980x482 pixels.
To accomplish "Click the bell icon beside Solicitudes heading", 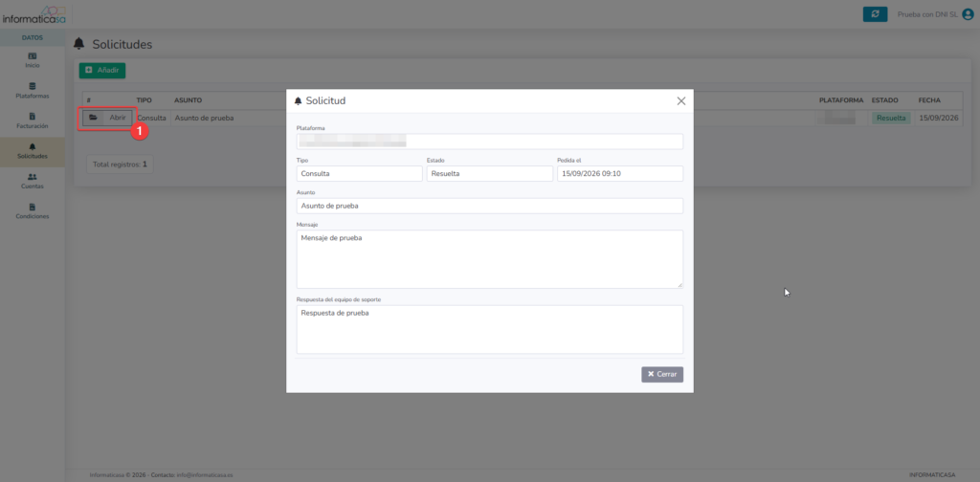I will [78, 44].
